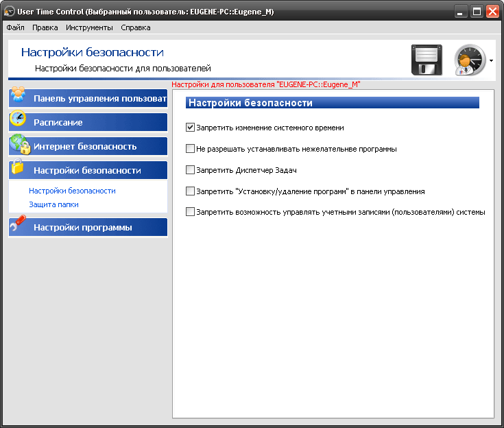This screenshot has height=428, width=504.
Task: Select the Настройки безопасности sub-link
Action: point(72,191)
